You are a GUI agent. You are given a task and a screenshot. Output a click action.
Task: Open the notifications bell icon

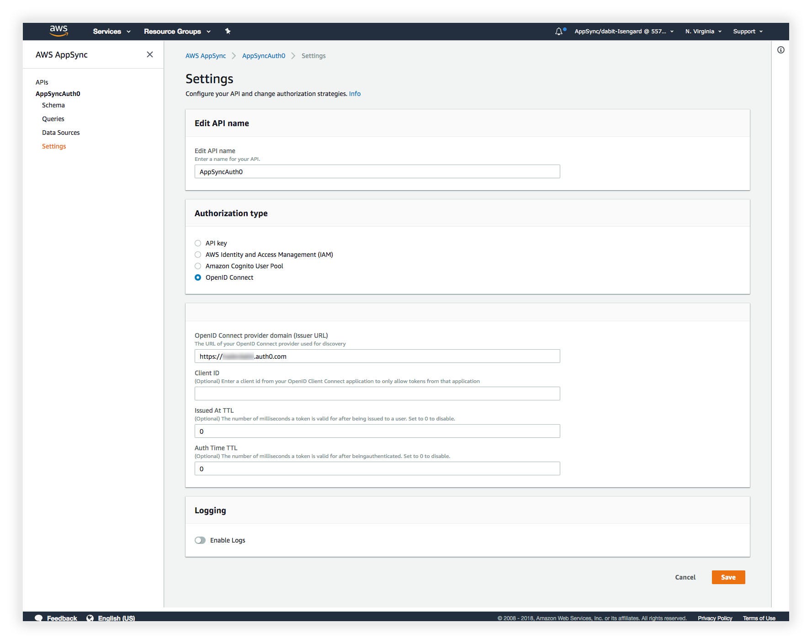(559, 32)
